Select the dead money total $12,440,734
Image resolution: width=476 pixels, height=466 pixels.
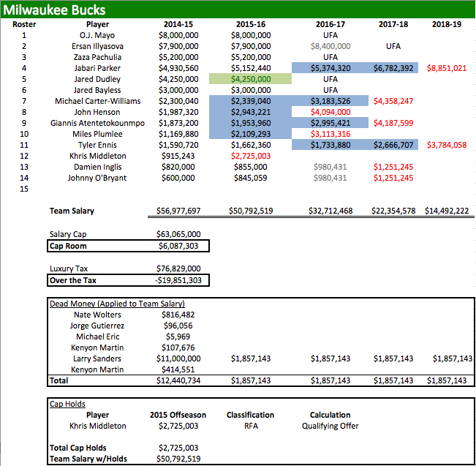[178, 380]
